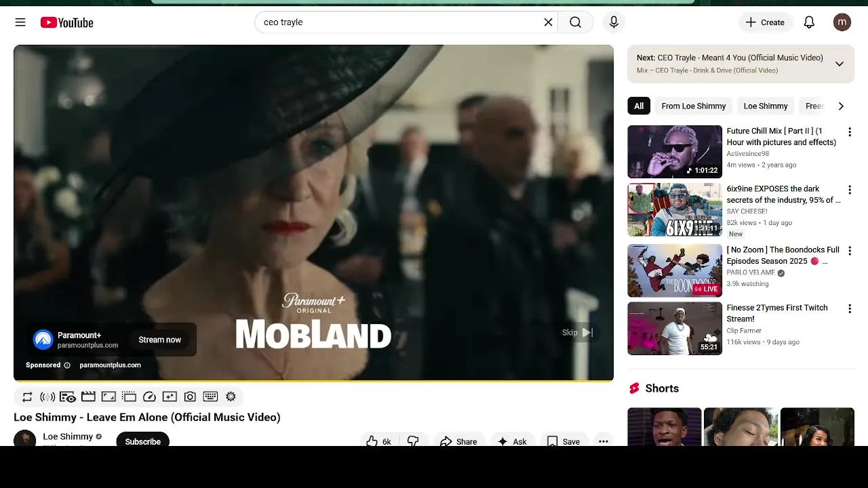Expand the Next up playlist panel

840,64
